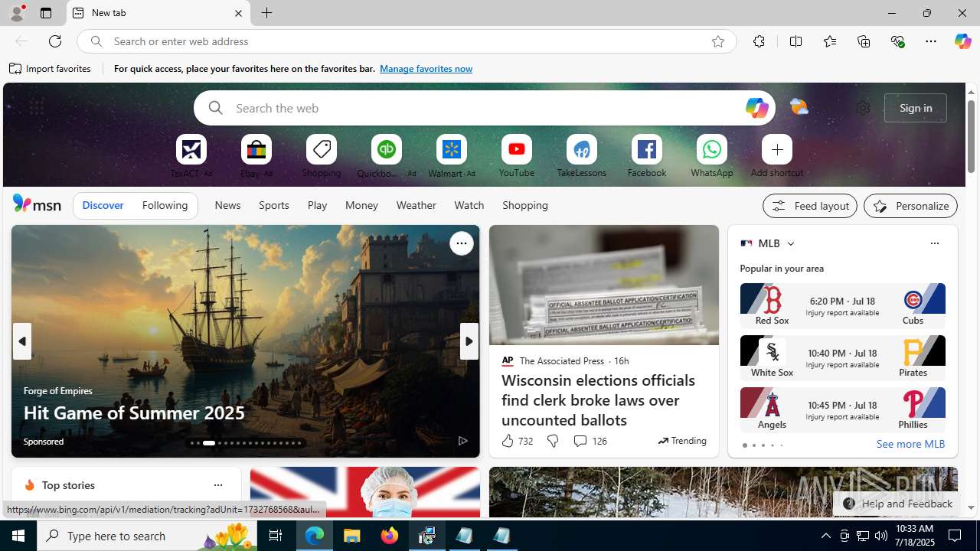Viewport: 980px width, 551px height.
Task: Open the Favorites toolbar icon
Action: pos(830,41)
